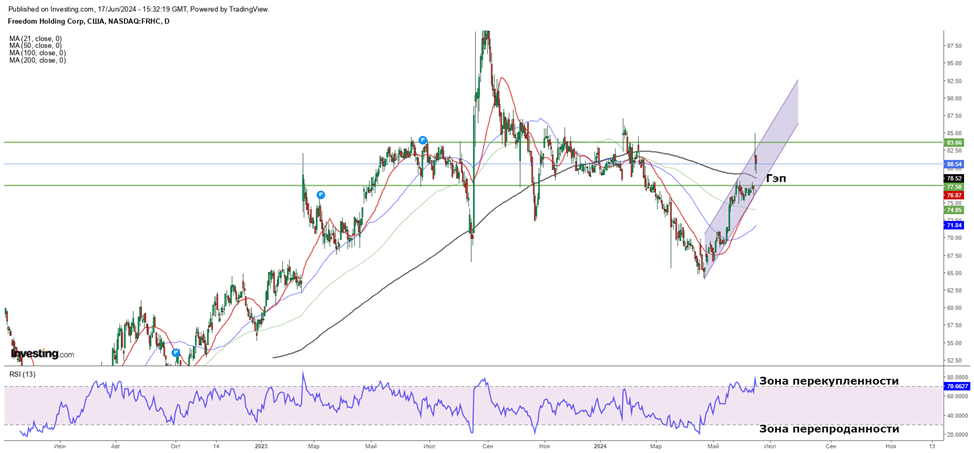Click the 52.50 price axis label

point(955,360)
